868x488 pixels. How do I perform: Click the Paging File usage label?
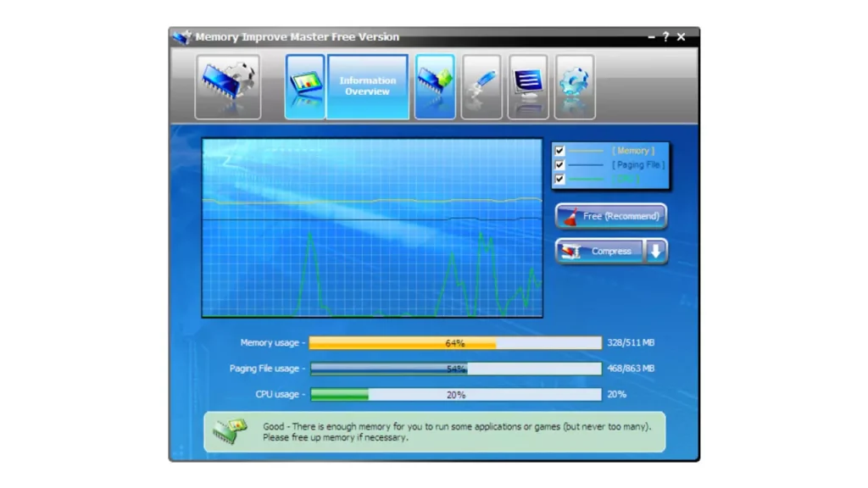coord(267,369)
